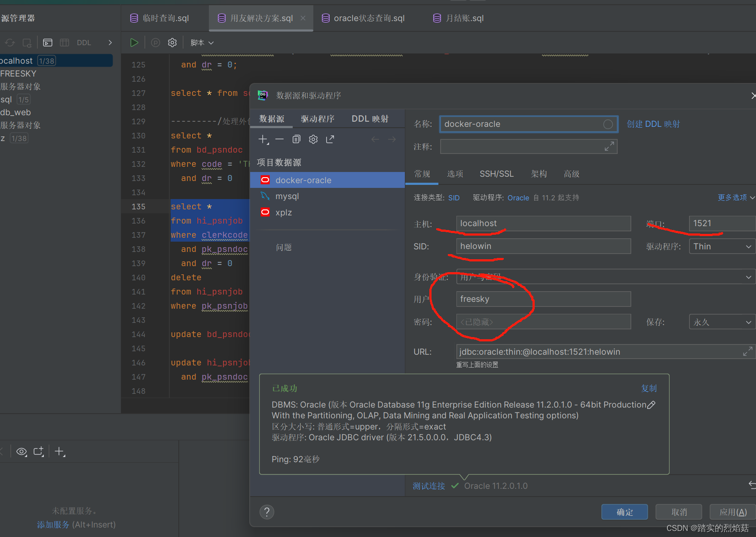The image size is (756, 537).
Task: Click the 应用(A) apply button
Action: tap(733, 512)
